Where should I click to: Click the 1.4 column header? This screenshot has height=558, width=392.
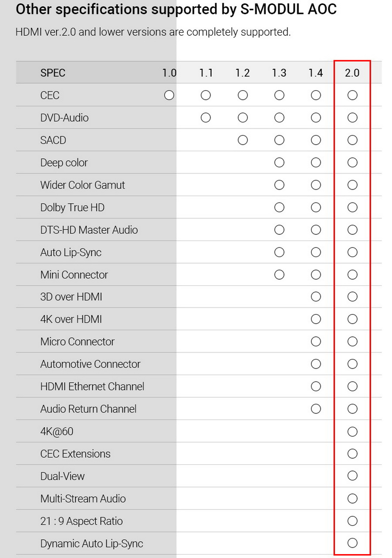[315, 73]
